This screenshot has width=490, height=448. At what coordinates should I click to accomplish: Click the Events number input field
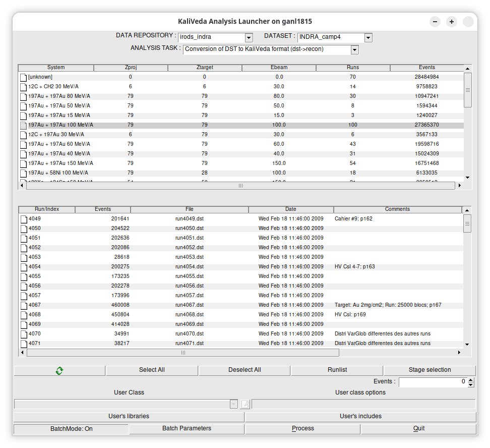[x=433, y=382]
